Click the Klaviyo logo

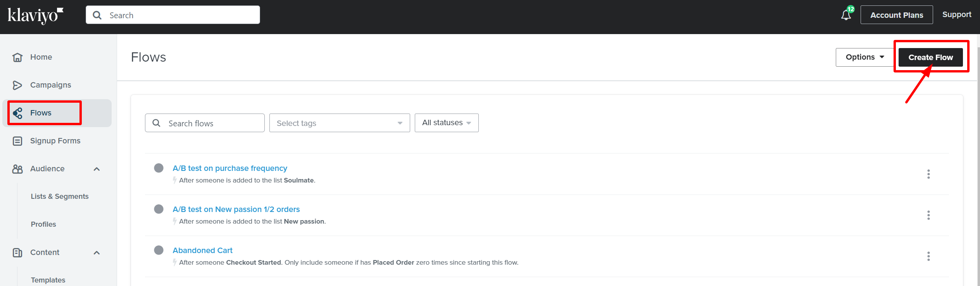pos(35,16)
